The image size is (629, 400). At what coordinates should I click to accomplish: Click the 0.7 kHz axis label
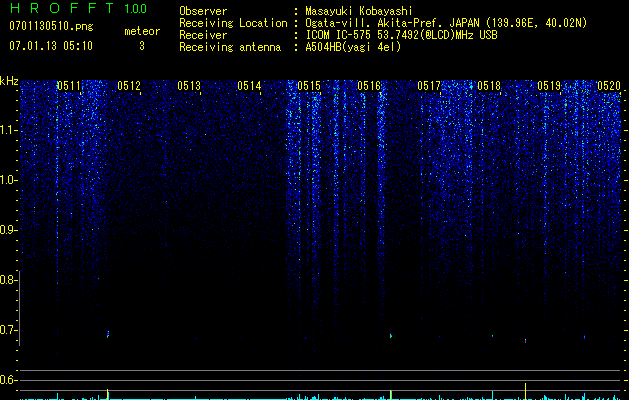[7, 330]
